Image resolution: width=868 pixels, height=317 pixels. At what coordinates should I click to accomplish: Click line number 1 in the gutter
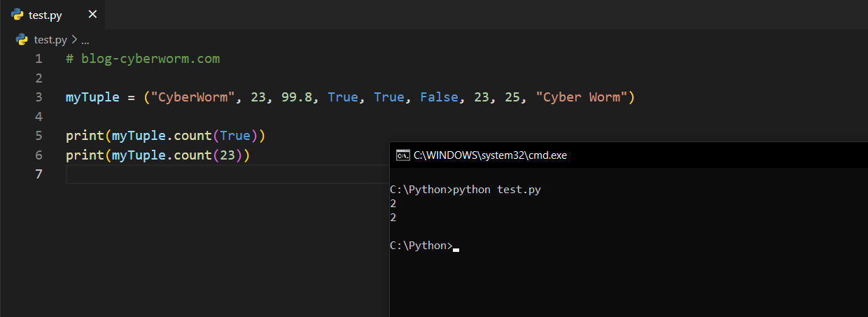point(38,59)
